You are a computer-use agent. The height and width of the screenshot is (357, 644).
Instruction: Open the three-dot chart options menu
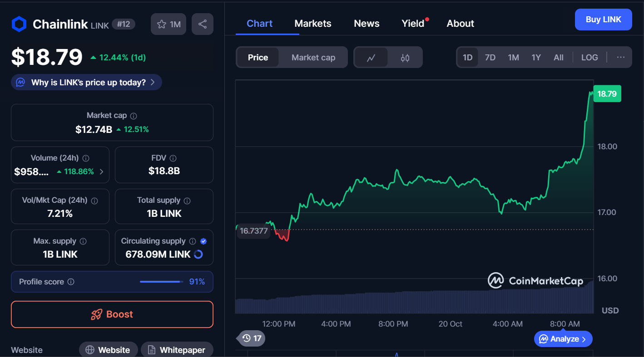pos(620,58)
